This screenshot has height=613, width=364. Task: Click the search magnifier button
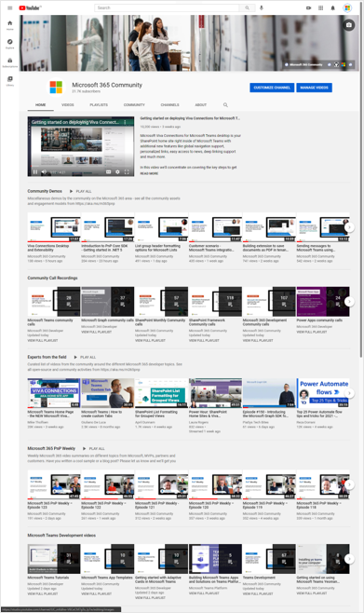point(248,7)
